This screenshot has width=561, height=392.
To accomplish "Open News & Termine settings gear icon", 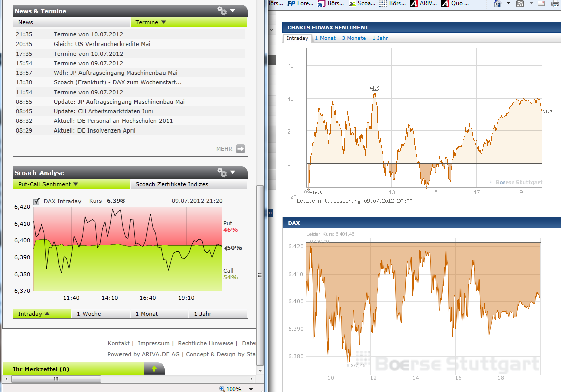I will 222,11.
